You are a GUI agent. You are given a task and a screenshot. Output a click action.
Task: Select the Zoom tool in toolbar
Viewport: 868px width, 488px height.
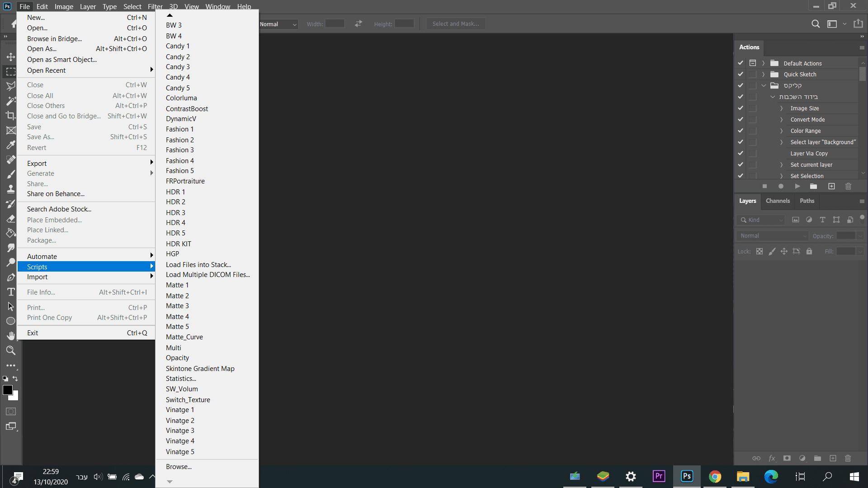click(x=10, y=350)
